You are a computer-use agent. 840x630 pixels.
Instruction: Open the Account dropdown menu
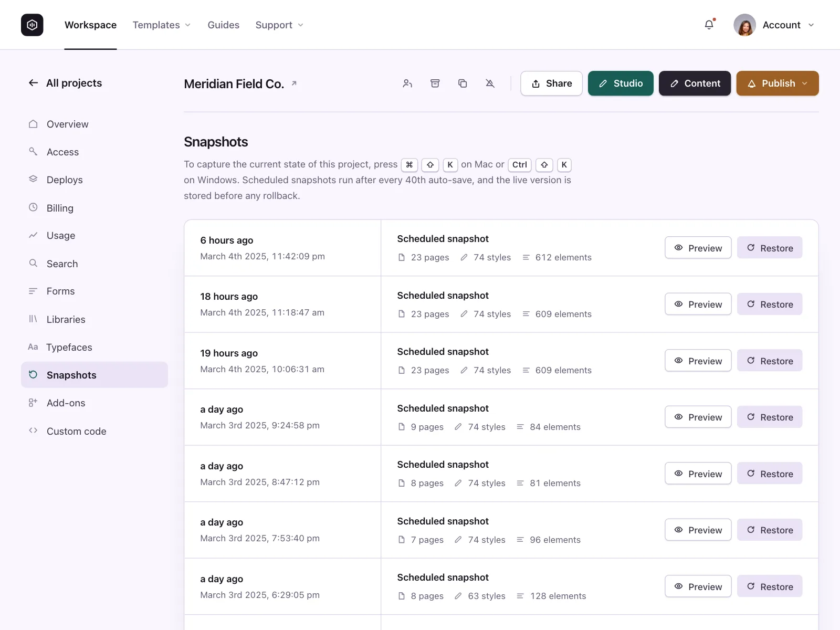(x=789, y=25)
